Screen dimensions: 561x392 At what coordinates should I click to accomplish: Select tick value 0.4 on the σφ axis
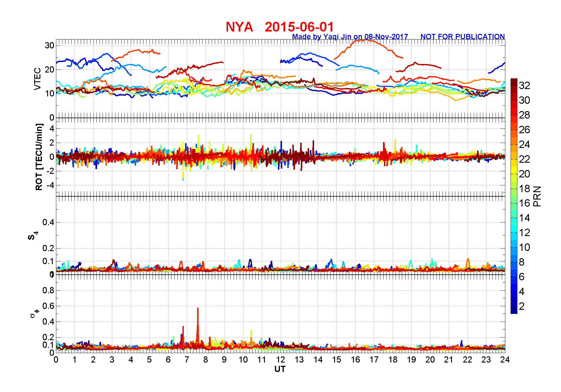(x=48, y=322)
